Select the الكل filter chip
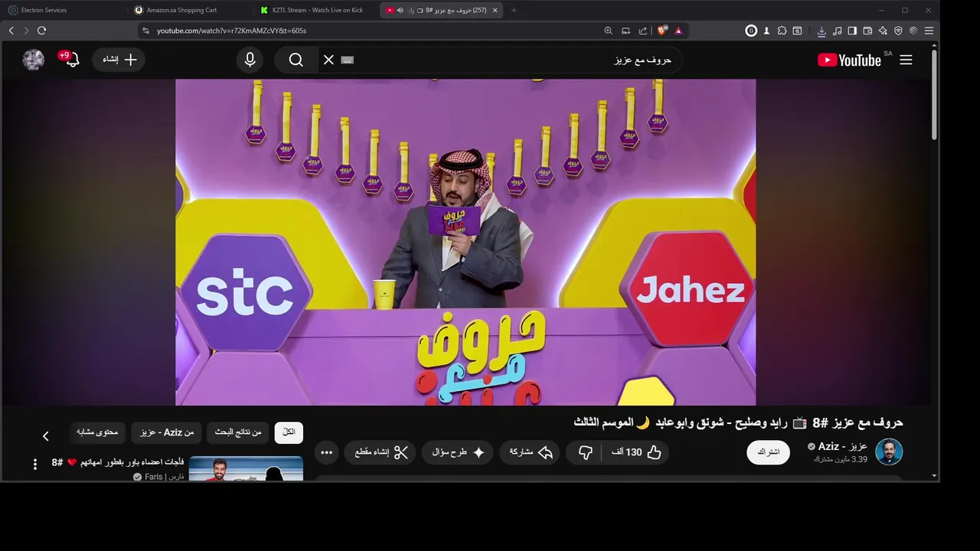 coord(289,432)
